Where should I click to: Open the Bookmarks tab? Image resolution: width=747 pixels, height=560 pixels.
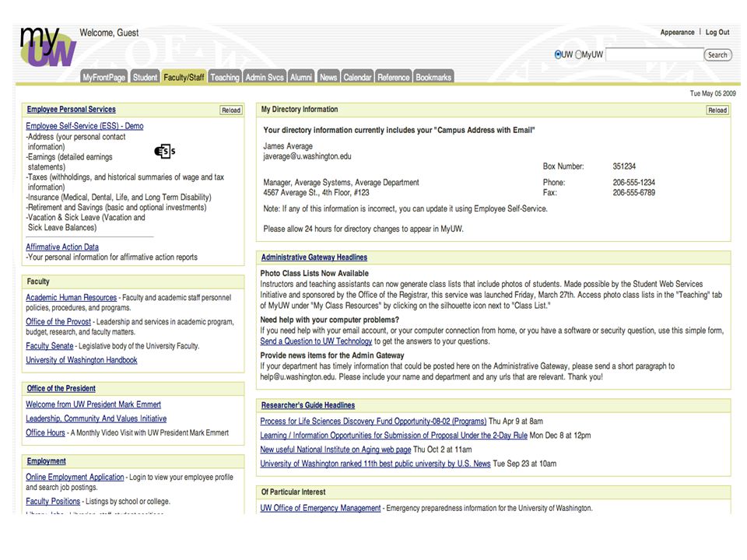[433, 77]
